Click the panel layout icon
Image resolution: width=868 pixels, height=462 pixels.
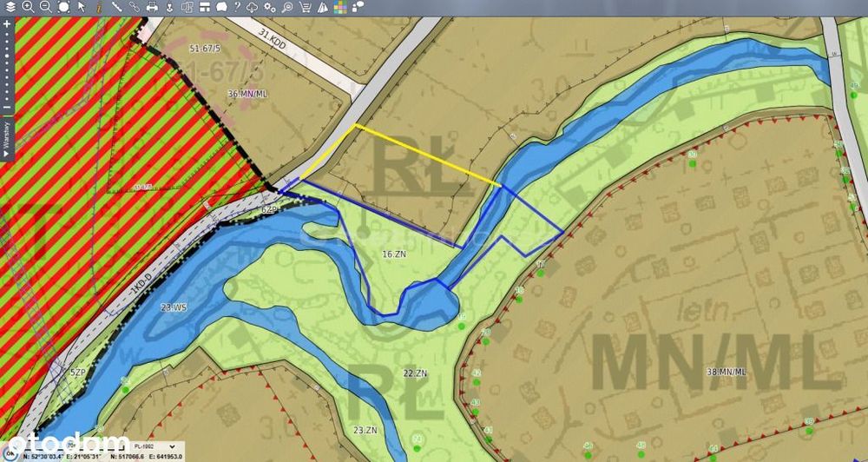click(x=204, y=7)
